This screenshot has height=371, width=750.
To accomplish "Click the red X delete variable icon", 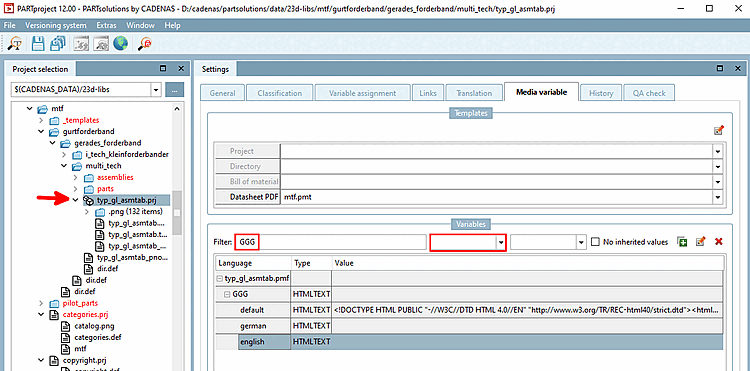I will tap(718, 242).
